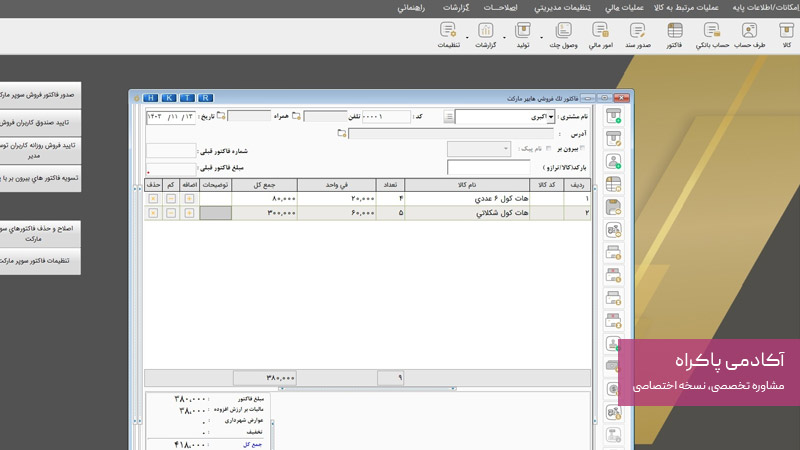
Task: Click the بارکد کالا barcode input field
Action: [488, 167]
